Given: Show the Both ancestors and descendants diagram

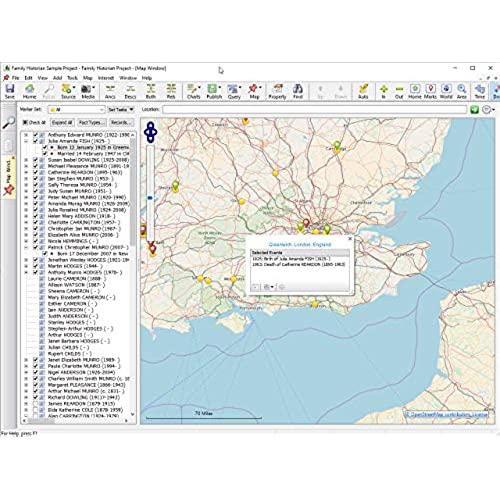Looking at the screenshot, I should pyautogui.click(x=151, y=91).
